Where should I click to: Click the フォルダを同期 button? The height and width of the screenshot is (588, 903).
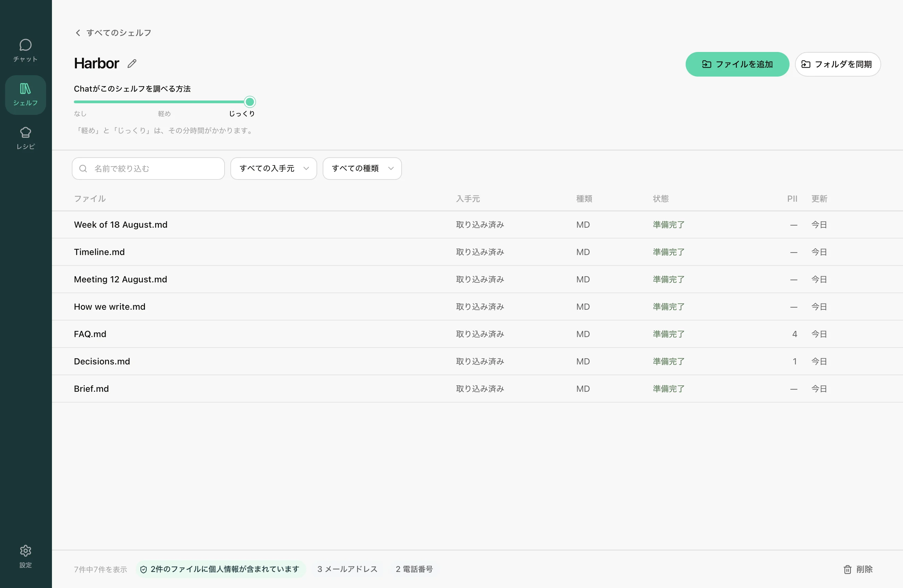837,64
